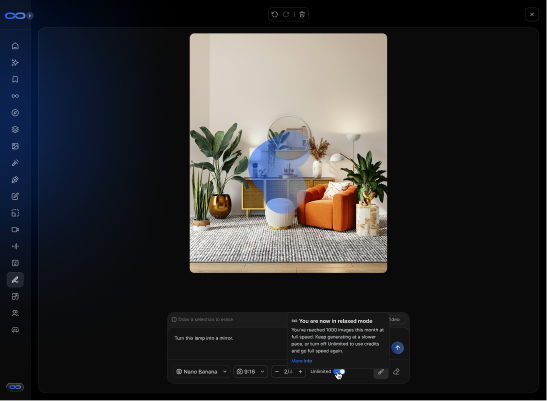Click the undo arrow in the top toolbar

[275, 14]
